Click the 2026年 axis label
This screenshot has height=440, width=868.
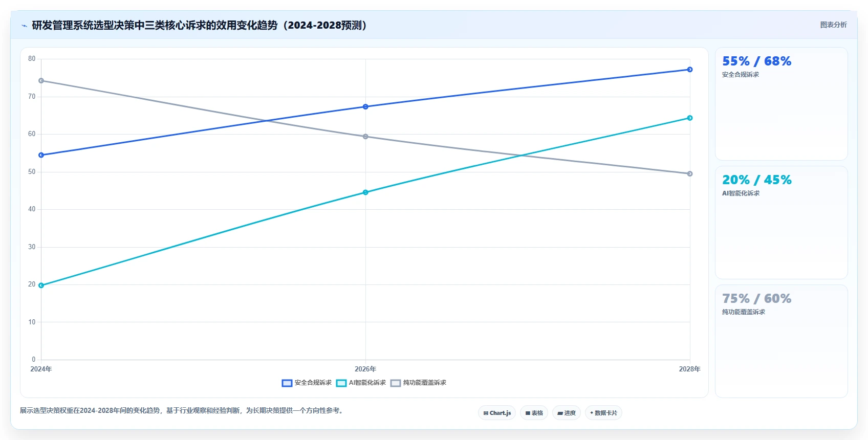365,369
